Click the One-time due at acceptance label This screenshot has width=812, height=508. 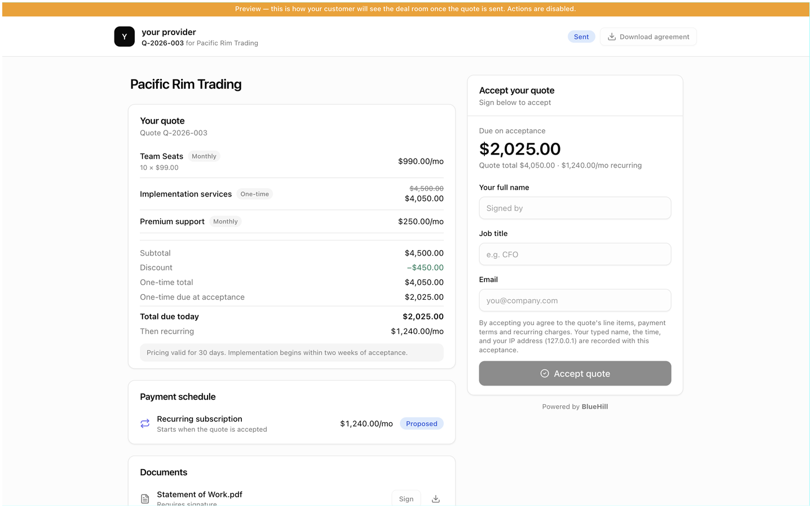point(192,297)
